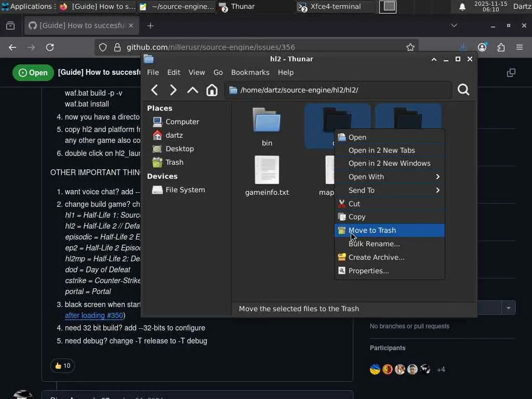
Task: Click panel clock 2025-11-15
Action: coord(490,6)
